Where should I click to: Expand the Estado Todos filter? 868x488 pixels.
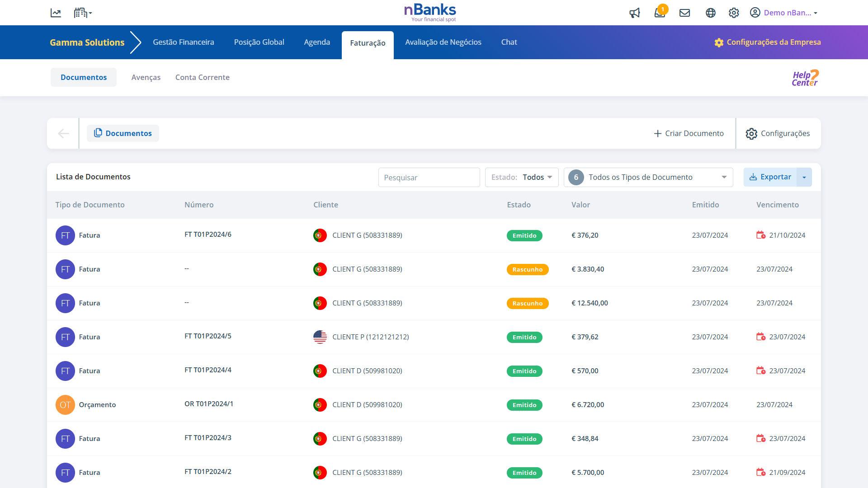tap(522, 177)
